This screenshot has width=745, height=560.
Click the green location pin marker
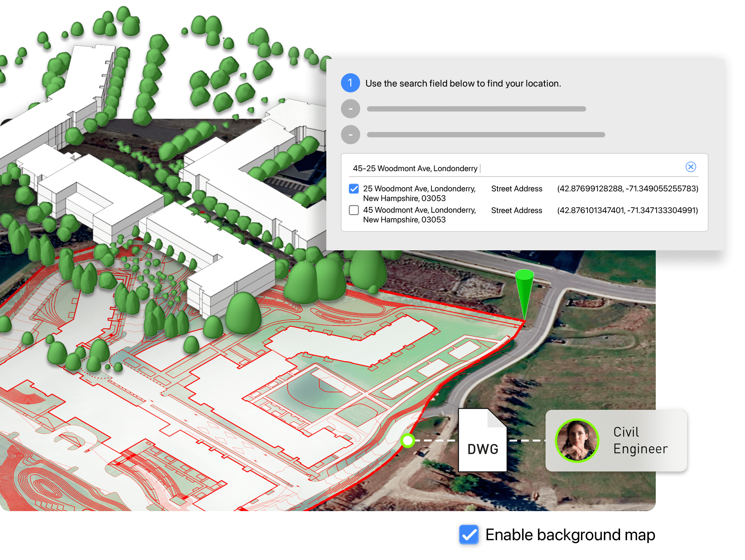pos(525,295)
